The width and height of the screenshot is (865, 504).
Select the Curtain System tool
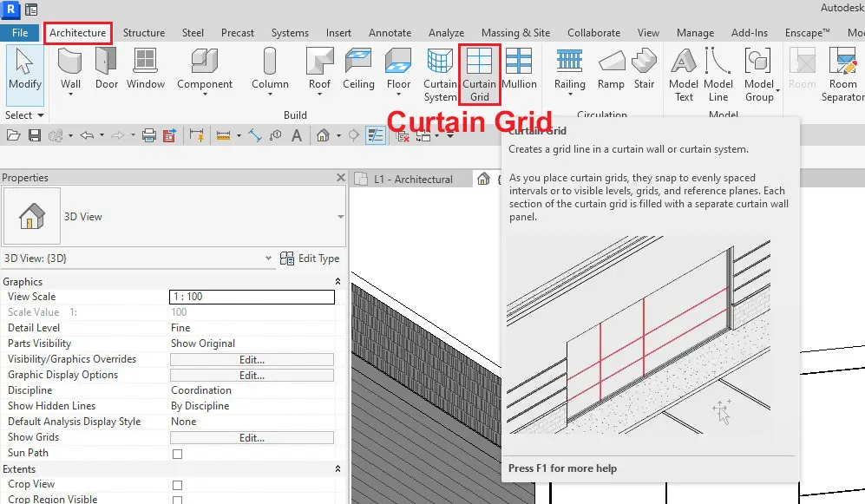(x=440, y=75)
